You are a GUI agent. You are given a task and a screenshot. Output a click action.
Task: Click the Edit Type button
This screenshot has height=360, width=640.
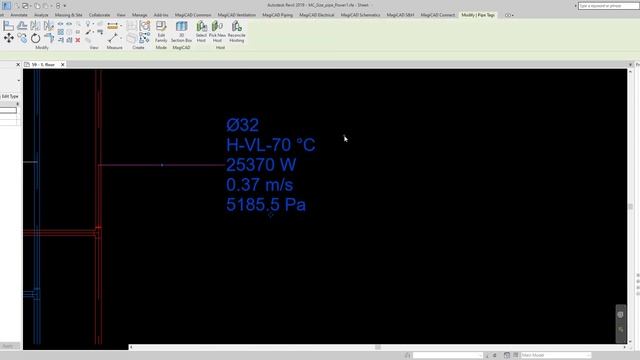click(10, 96)
